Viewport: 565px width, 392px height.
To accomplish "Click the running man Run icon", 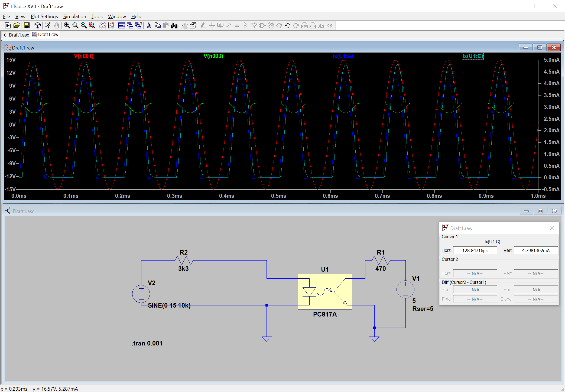I will point(48,25).
